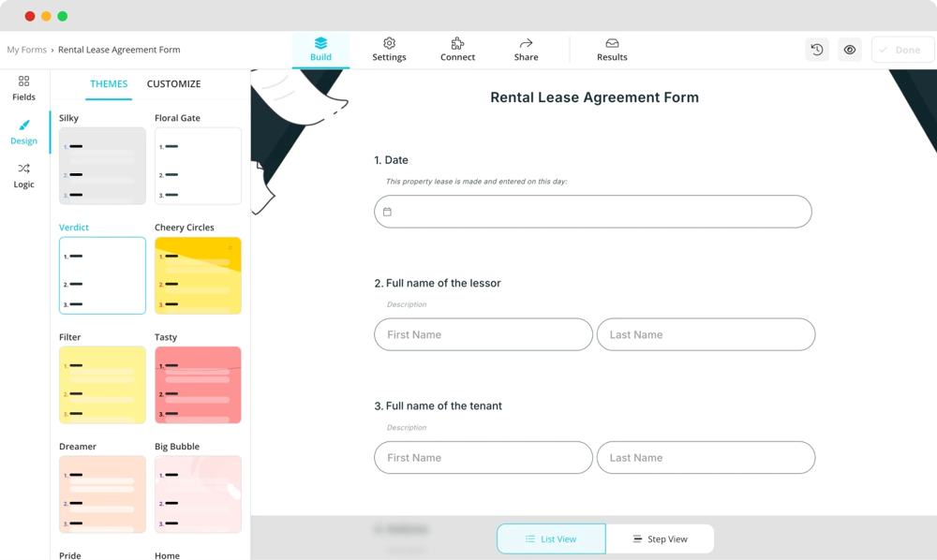Switch to the Build tab

321,49
